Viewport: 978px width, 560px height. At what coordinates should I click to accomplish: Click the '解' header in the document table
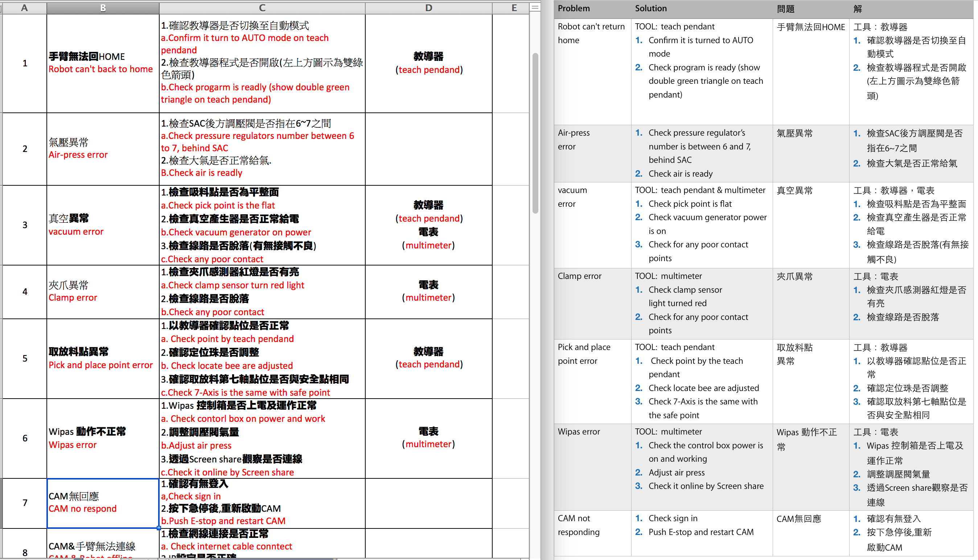858,9
